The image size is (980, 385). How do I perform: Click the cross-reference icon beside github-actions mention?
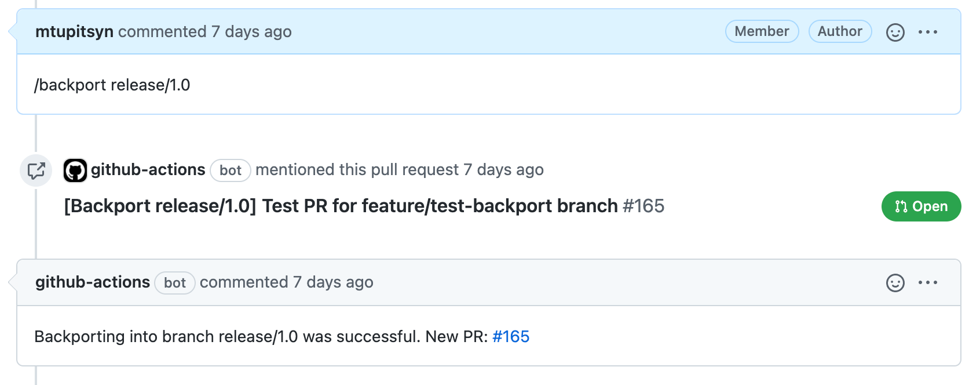[36, 170]
